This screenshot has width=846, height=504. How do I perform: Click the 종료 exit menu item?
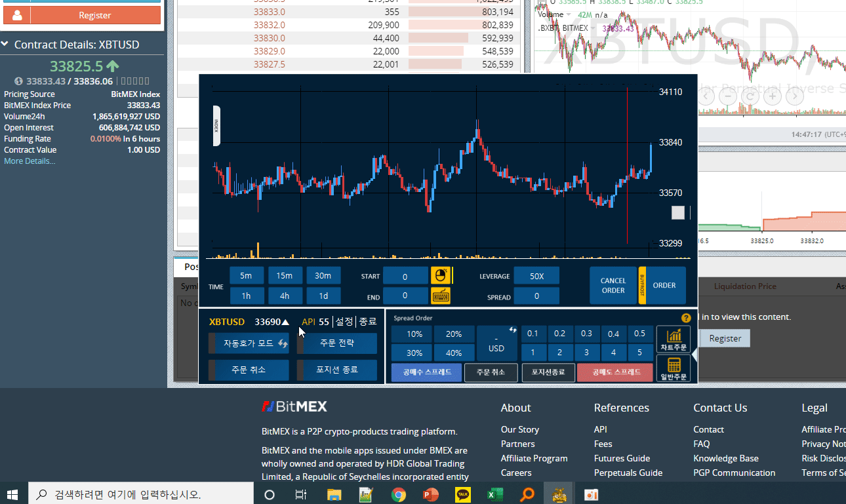click(x=368, y=322)
